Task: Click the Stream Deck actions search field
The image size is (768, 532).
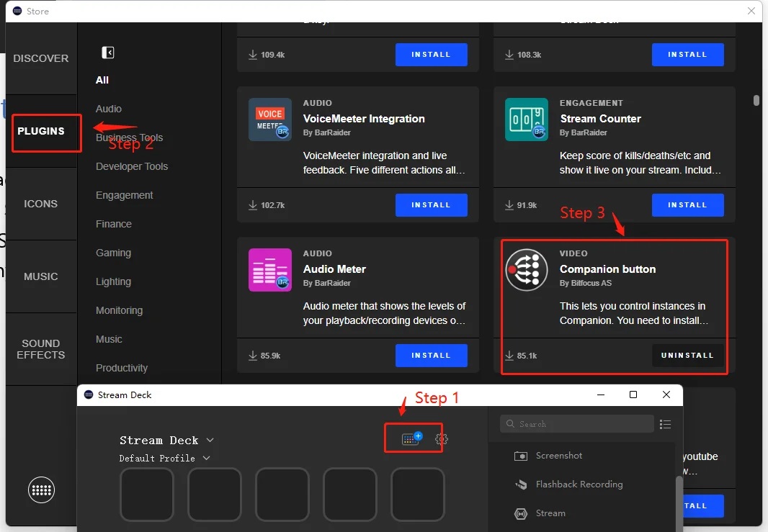Action: [577, 424]
